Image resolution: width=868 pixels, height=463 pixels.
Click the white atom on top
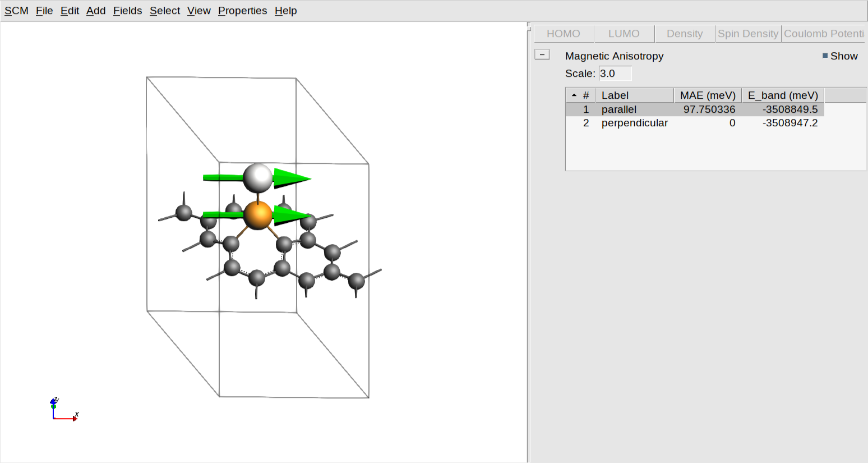pos(258,177)
